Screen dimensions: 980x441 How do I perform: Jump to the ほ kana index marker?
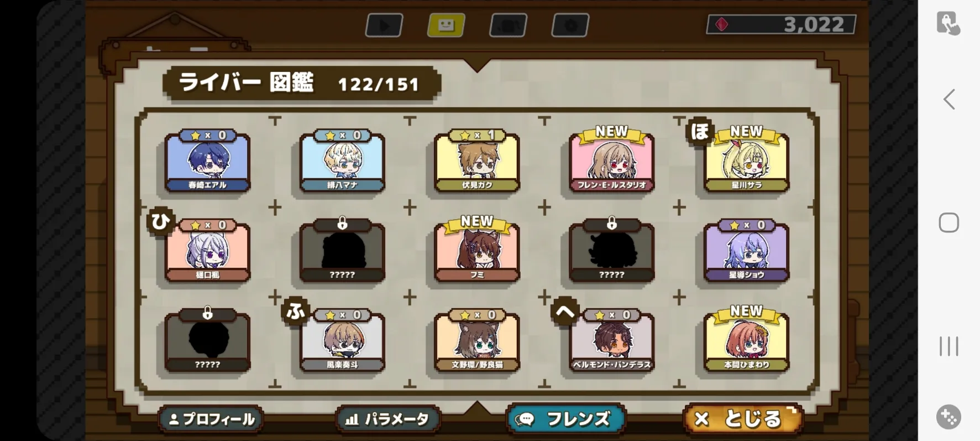[699, 131]
